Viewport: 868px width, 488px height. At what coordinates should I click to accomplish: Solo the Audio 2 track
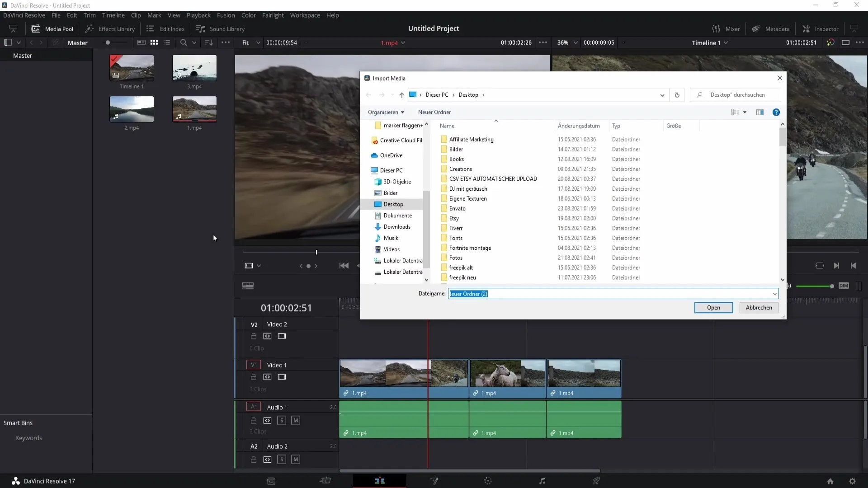point(282,460)
